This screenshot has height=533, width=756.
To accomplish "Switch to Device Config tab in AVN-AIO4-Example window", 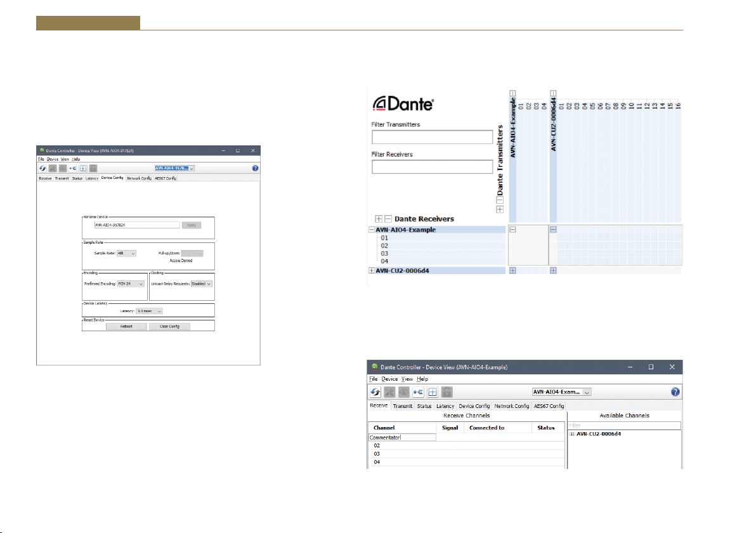I will tap(474, 406).
